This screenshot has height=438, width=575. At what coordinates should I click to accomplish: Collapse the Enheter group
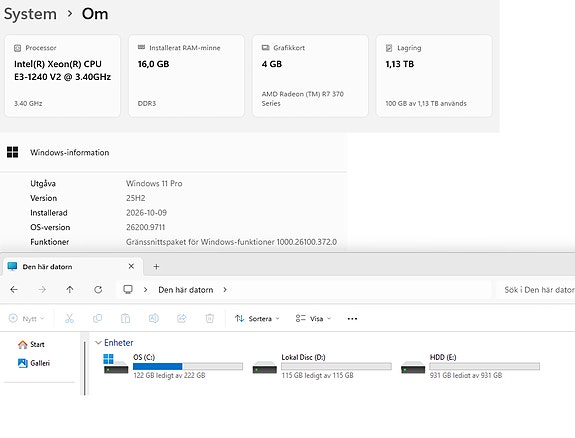coord(98,343)
